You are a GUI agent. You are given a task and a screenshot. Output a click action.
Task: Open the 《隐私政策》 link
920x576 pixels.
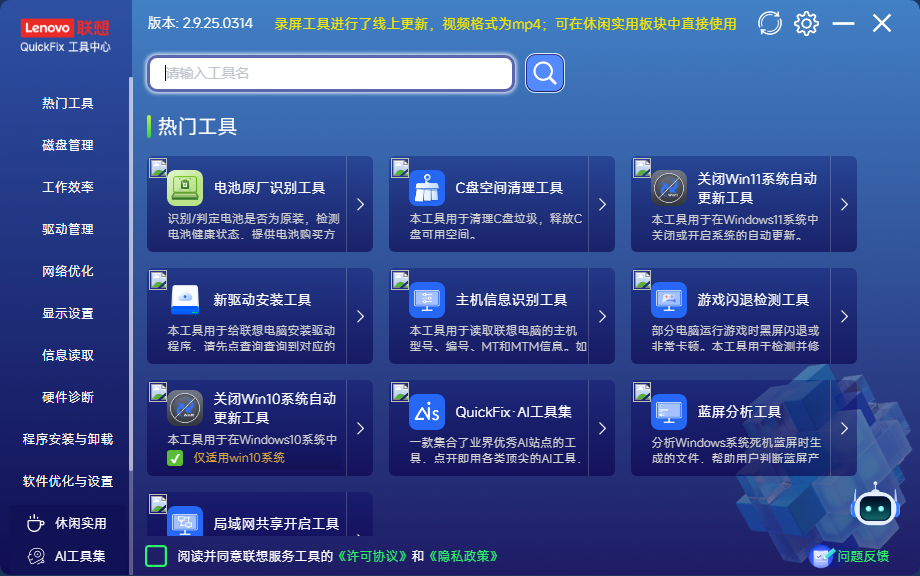464,556
